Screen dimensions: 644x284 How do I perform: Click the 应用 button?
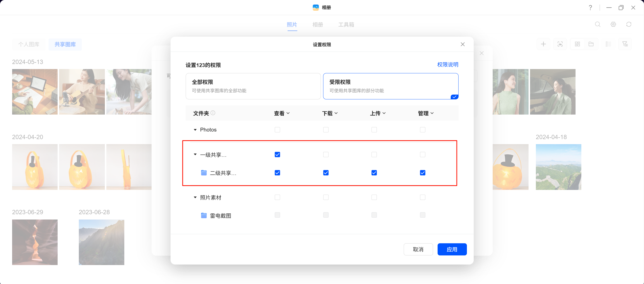pyautogui.click(x=452, y=249)
